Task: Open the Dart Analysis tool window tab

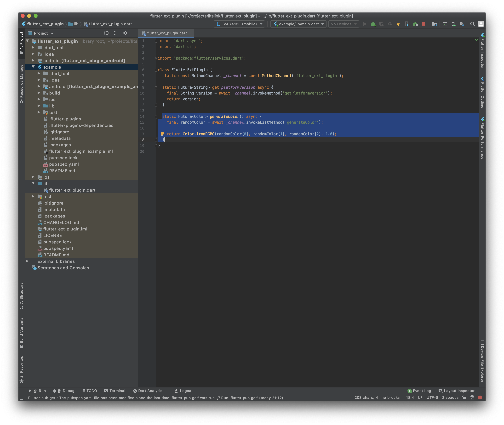Action: pyautogui.click(x=148, y=391)
